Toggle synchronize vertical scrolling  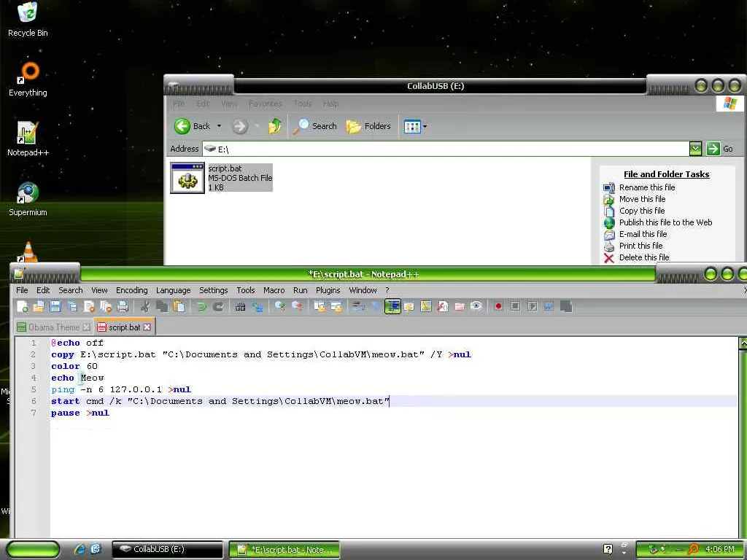click(x=320, y=307)
